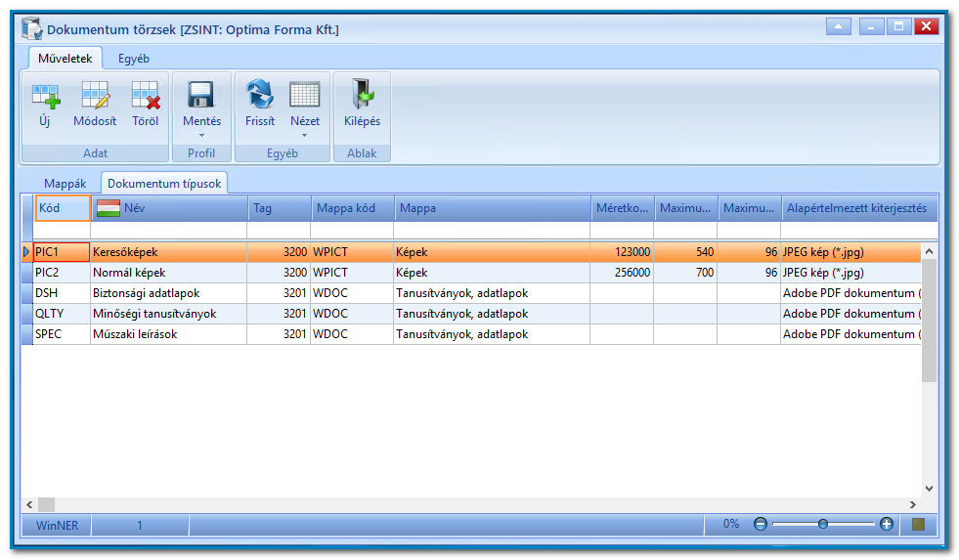Exit using the Kilépés door icon

362,94
